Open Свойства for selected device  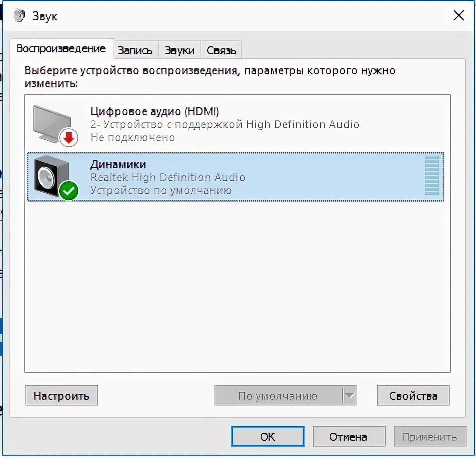(x=413, y=395)
